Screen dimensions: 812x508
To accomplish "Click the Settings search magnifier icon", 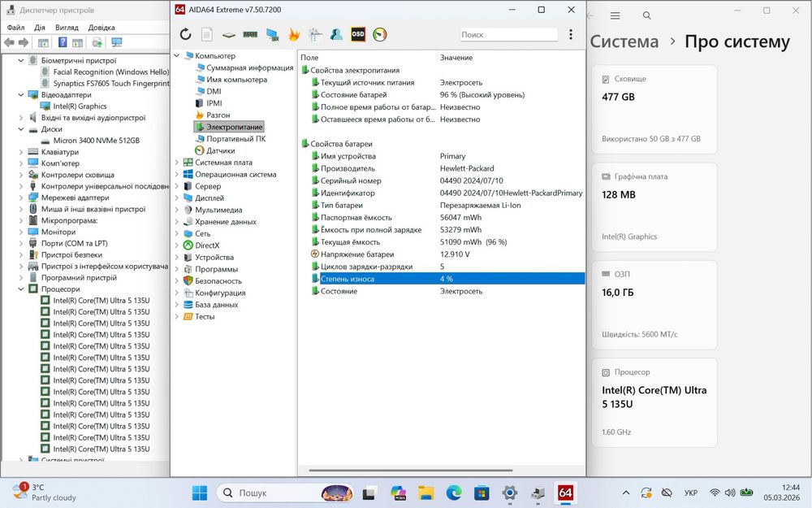I will tap(647, 16).
